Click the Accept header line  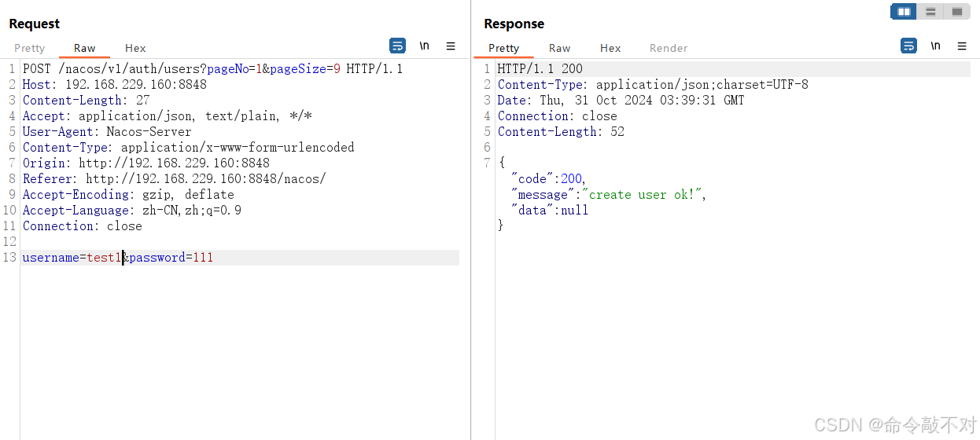pos(167,116)
